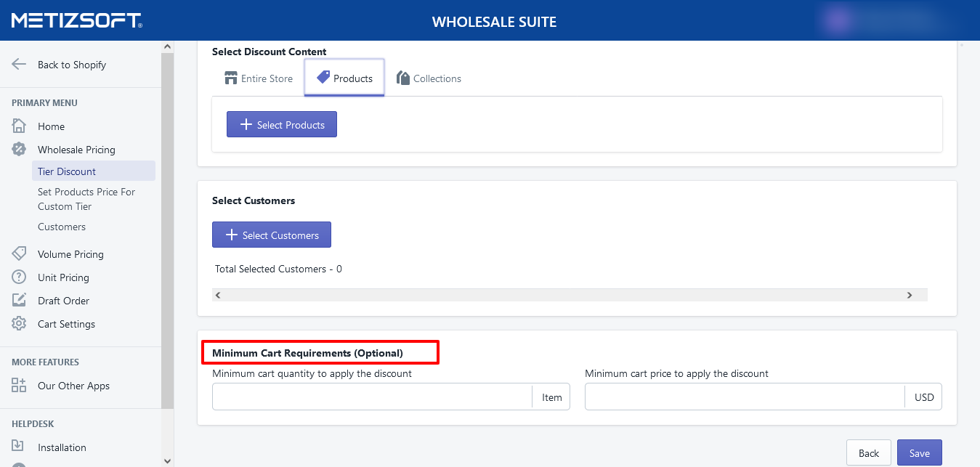980x467 pixels.
Task: Click the Back button near Save
Action: coord(869,453)
